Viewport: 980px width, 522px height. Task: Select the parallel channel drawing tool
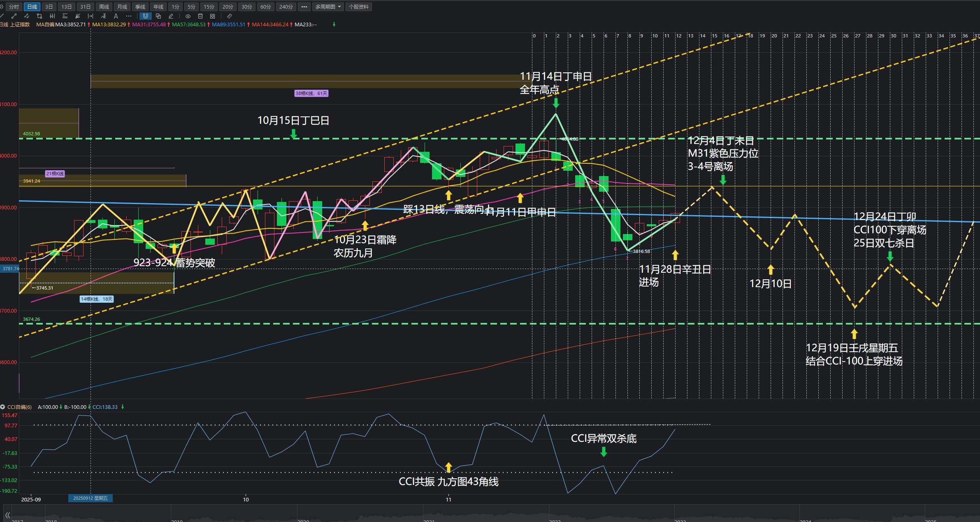coord(27,16)
